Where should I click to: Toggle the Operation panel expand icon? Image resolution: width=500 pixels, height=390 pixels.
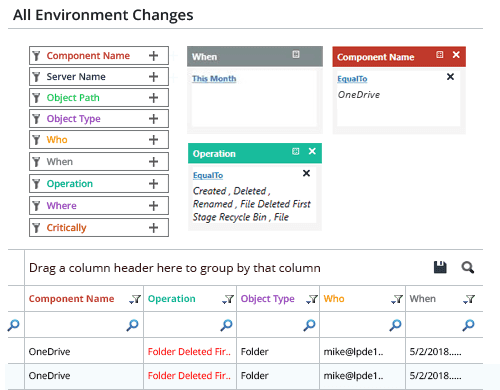pos(296,151)
